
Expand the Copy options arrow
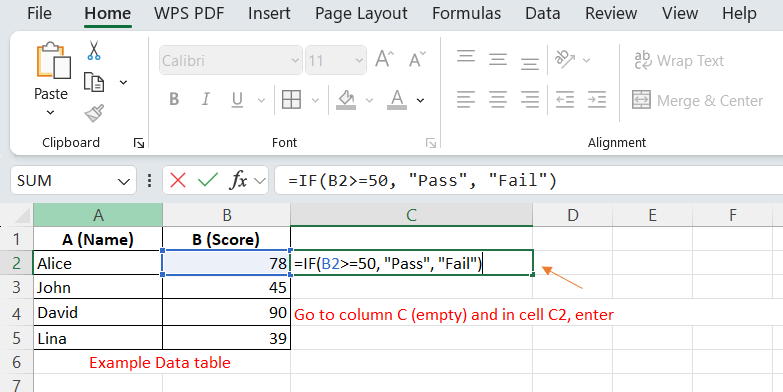click(x=123, y=82)
